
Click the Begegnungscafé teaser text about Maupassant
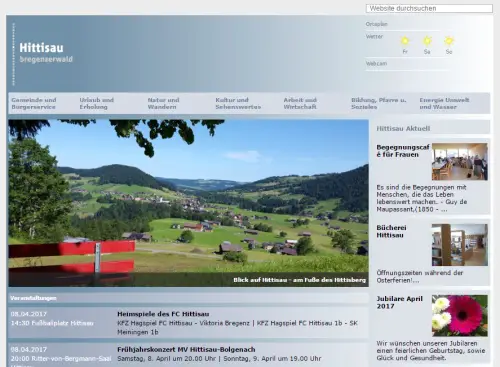(x=422, y=198)
